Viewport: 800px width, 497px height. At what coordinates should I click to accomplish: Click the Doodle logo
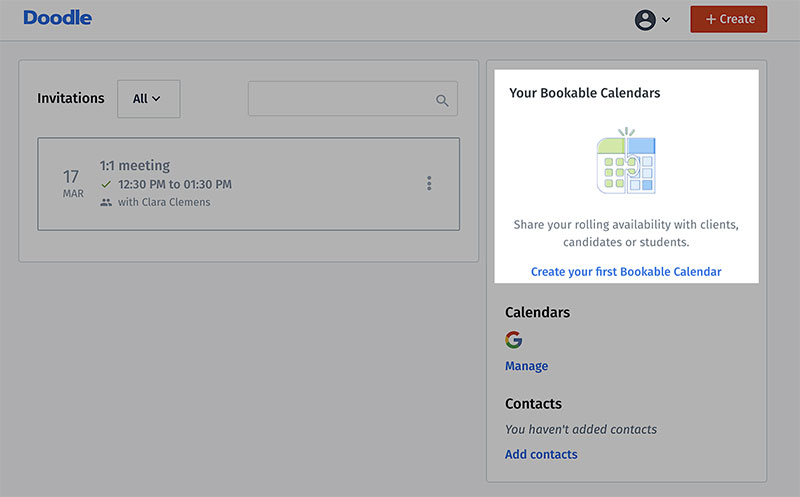[x=58, y=18]
